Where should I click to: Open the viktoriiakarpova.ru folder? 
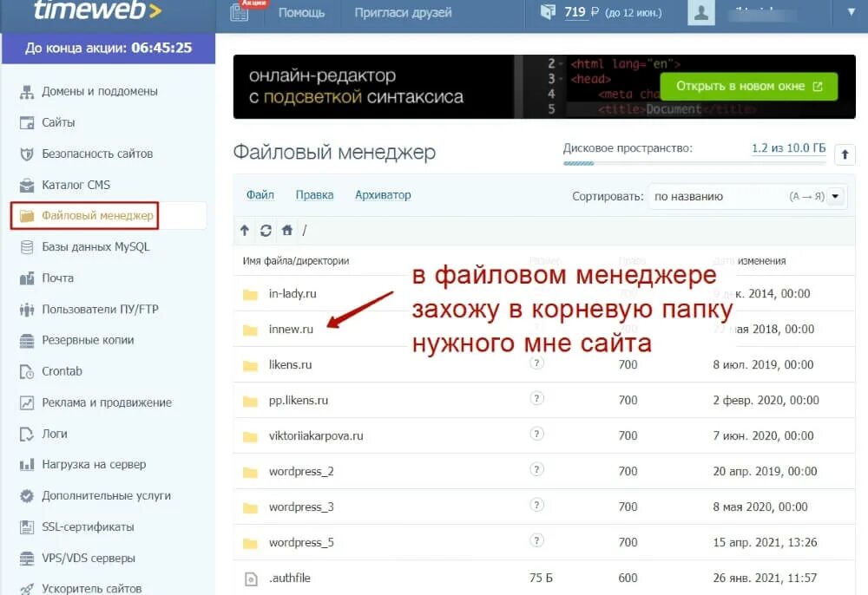coord(316,435)
